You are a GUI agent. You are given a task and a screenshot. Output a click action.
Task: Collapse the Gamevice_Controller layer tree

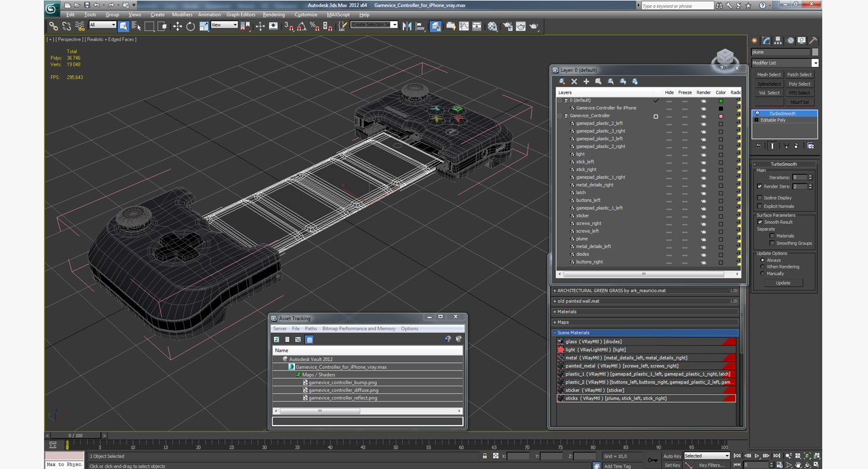560,116
